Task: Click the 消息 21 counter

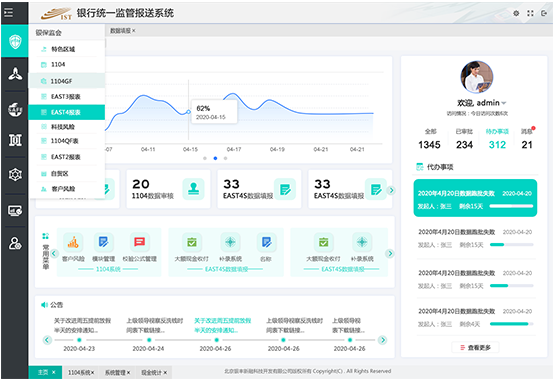Action: click(x=527, y=139)
